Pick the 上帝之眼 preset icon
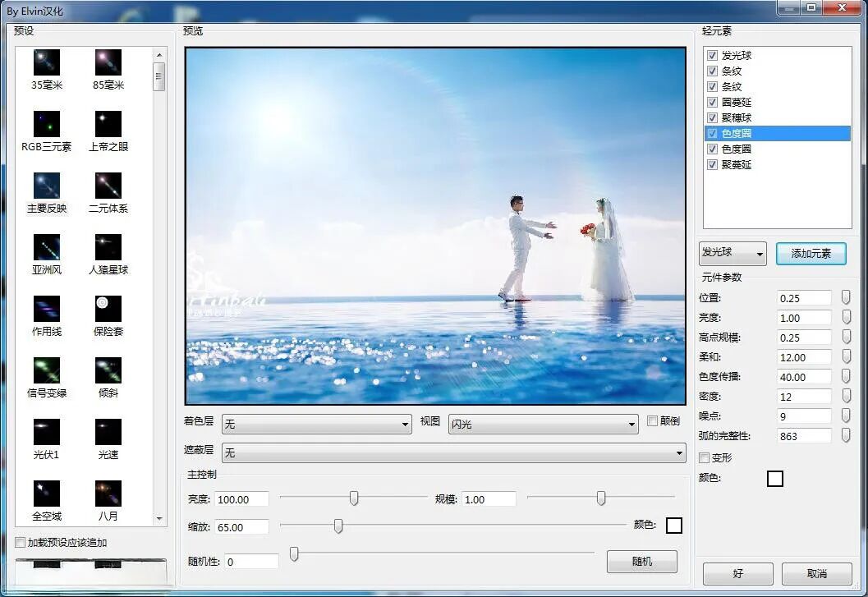Image resolution: width=868 pixels, height=597 pixels. click(x=108, y=124)
